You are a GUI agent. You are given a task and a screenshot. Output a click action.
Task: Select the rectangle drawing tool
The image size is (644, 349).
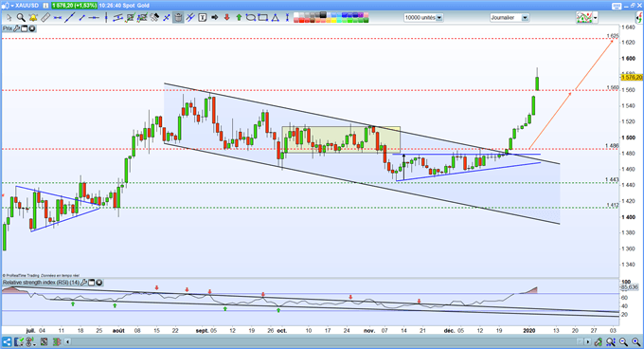tap(263, 17)
